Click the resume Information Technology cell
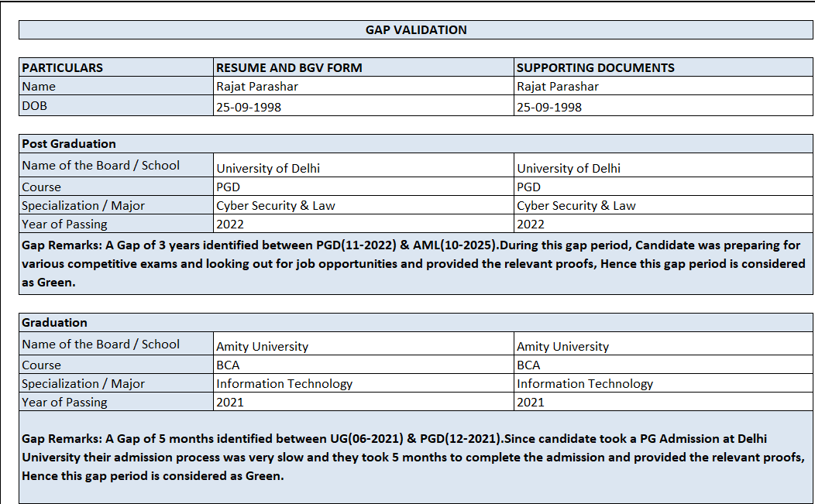The width and height of the screenshot is (815, 504). pos(363,383)
